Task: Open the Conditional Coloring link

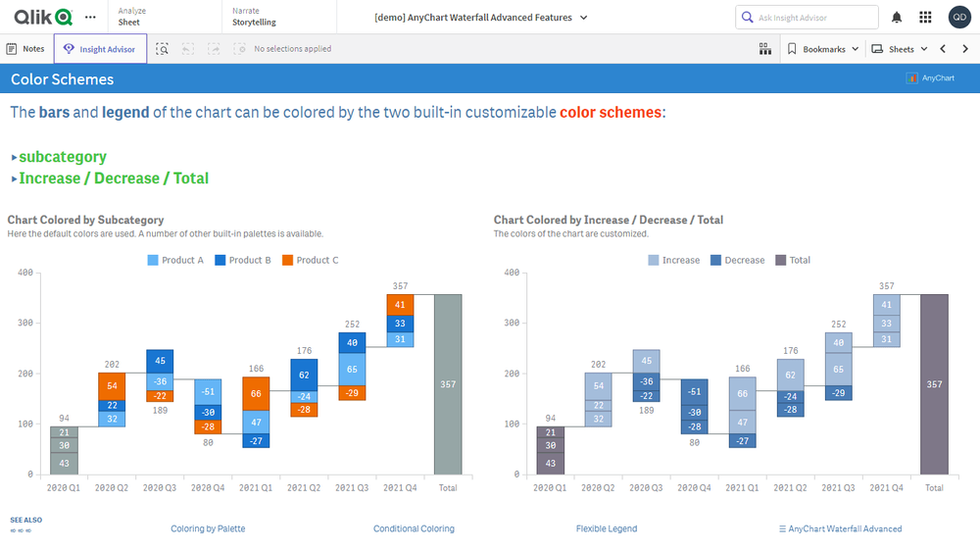Action: (414, 528)
